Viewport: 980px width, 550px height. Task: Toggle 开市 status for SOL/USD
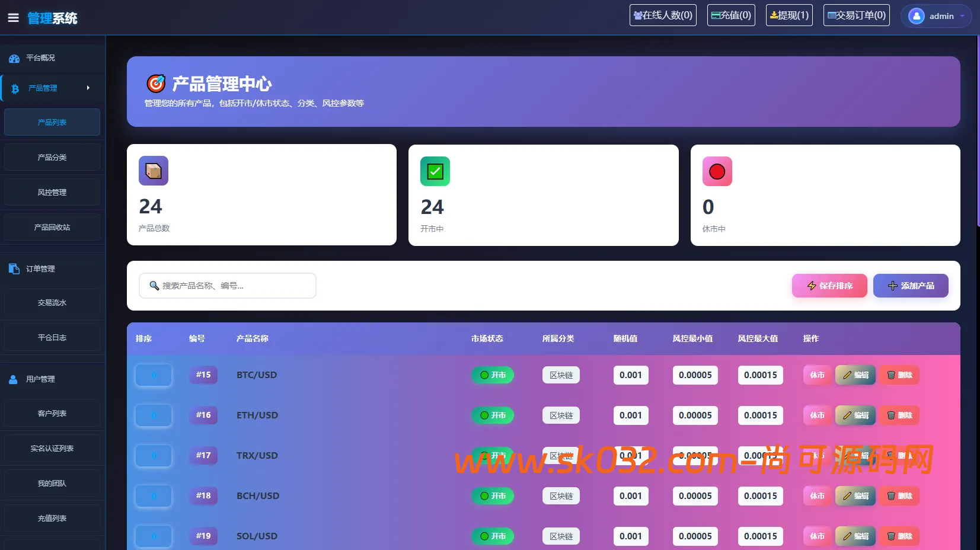493,536
